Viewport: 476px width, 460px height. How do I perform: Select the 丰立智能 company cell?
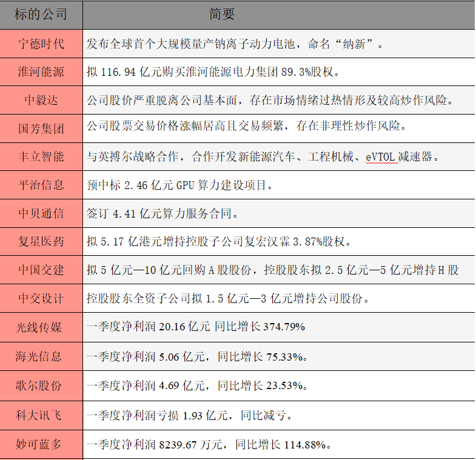[41, 157]
